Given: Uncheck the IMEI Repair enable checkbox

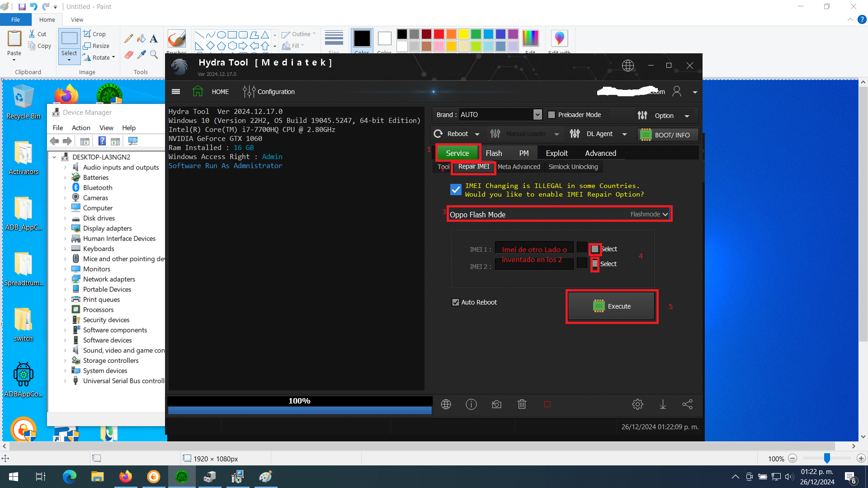Looking at the screenshot, I should coord(456,190).
